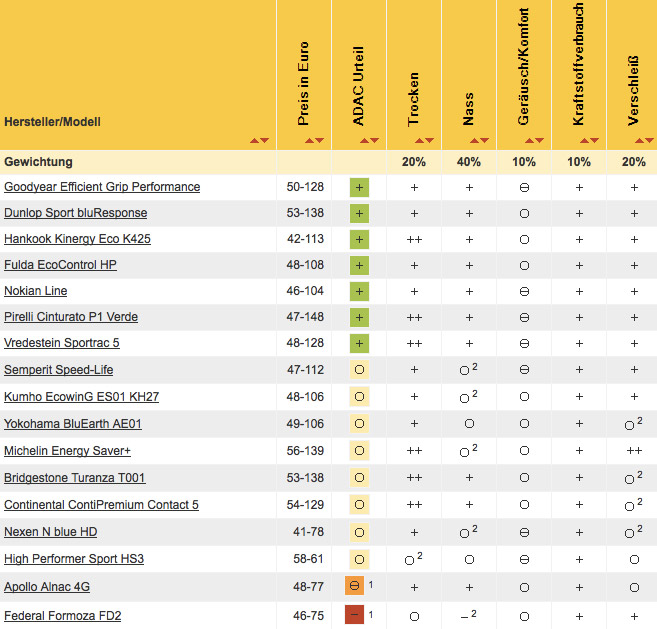Screen dimensions: 657x629
Task: Open Goodyear Efficient Grip Performance link
Action: coord(102,187)
